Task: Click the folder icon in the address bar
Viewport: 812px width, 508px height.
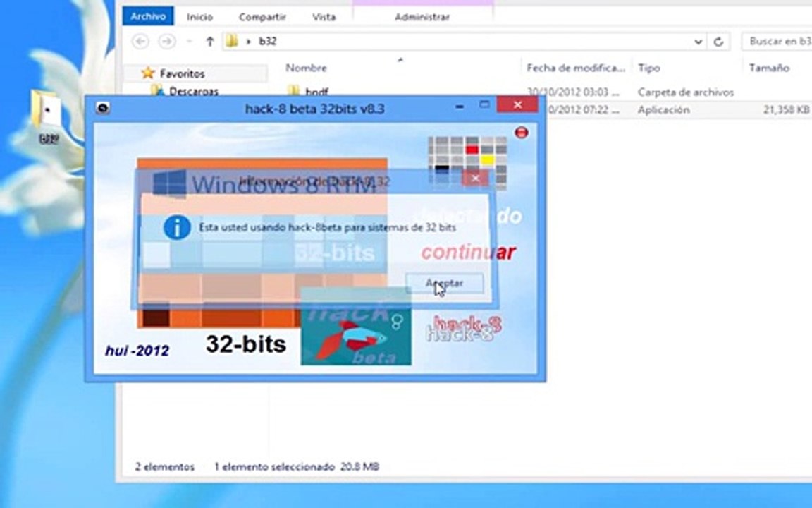Action: pyautogui.click(x=232, y=41)
